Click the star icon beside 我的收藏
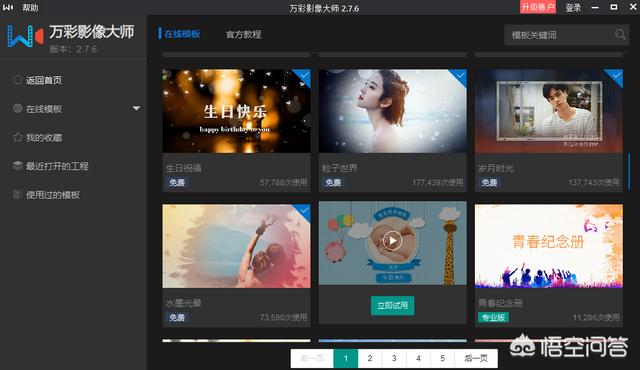The width and height of the screenshot is (640, 370). tap(18, 137)
